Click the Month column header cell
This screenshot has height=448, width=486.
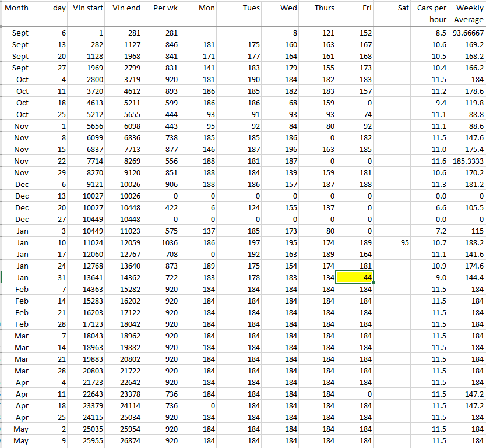tap(16, 13)
